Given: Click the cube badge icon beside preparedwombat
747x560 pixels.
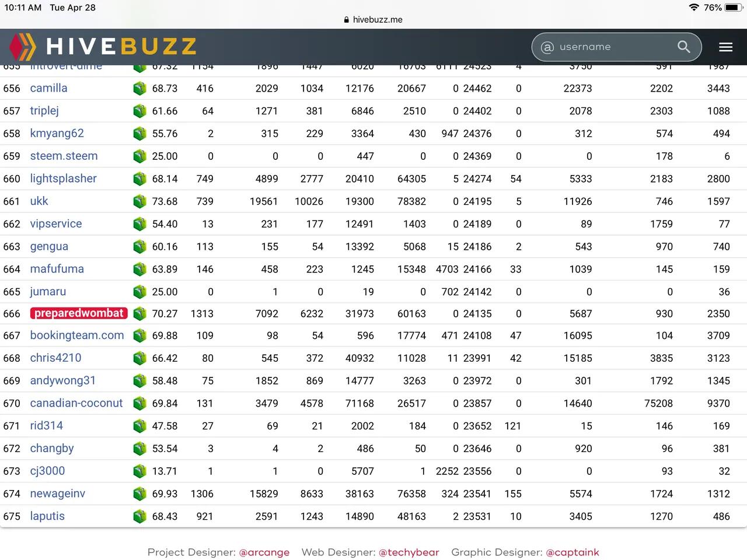Looking at the screenshot, I should pos(140,314).
